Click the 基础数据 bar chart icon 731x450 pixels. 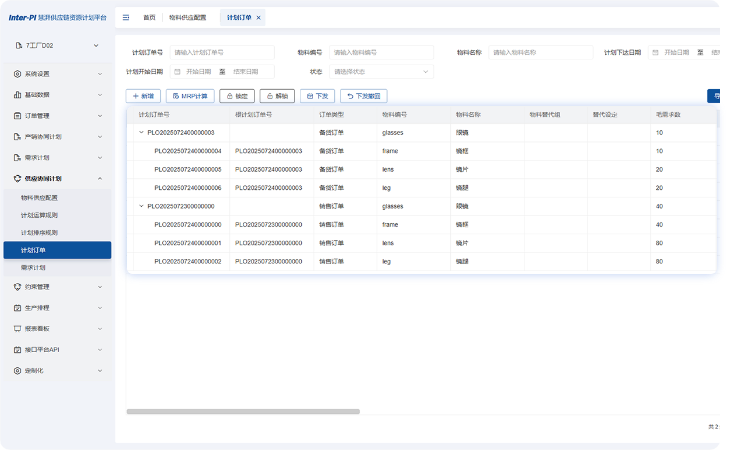coord(17,95)
